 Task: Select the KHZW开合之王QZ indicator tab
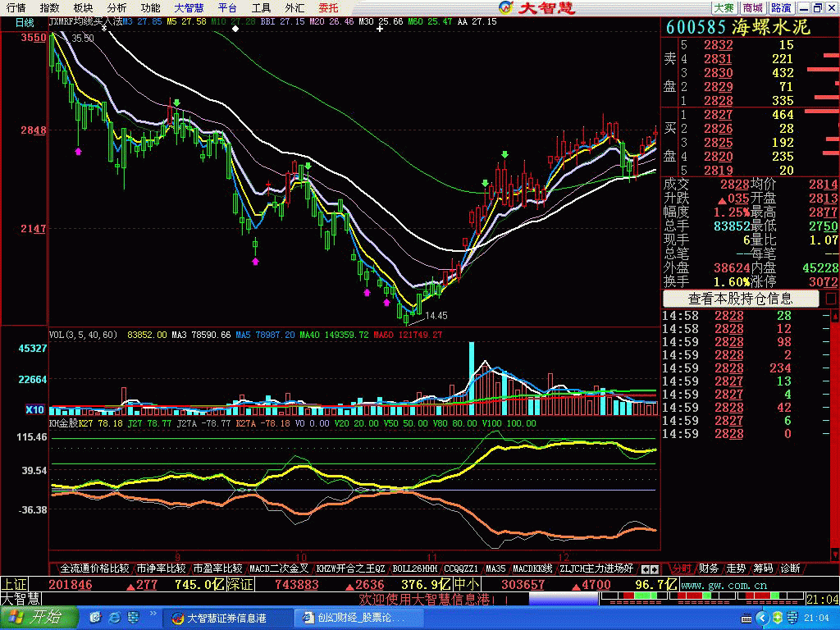(x=350, y=568)
